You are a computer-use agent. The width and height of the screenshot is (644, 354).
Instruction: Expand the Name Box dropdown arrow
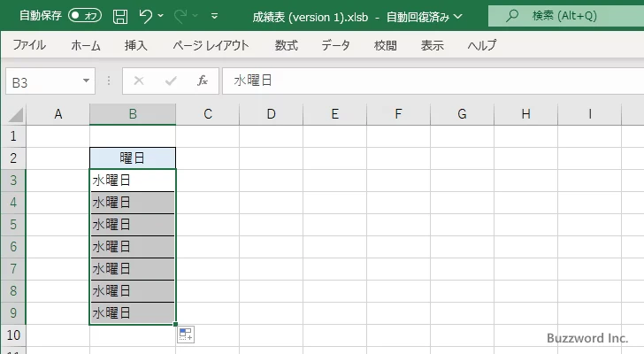(x=87, y=81)
